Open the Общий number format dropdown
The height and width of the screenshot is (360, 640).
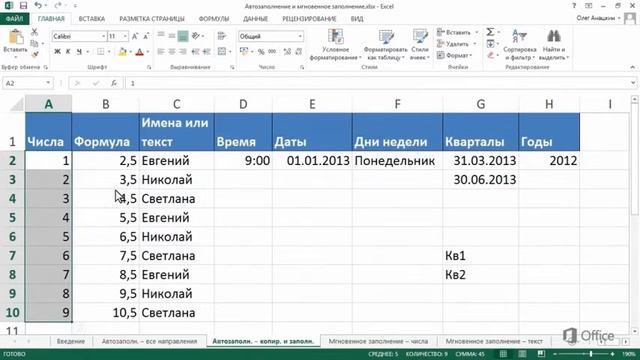(300, 36)
